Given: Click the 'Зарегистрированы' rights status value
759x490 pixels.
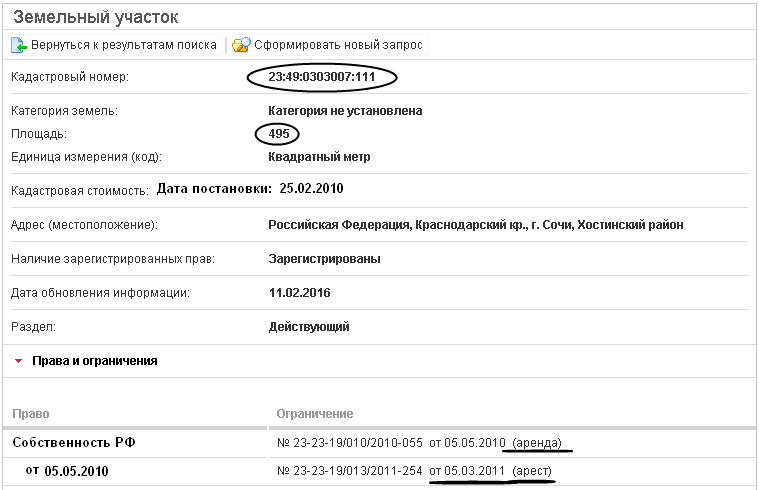Looking at the screenshot, I should click(324, 259).
